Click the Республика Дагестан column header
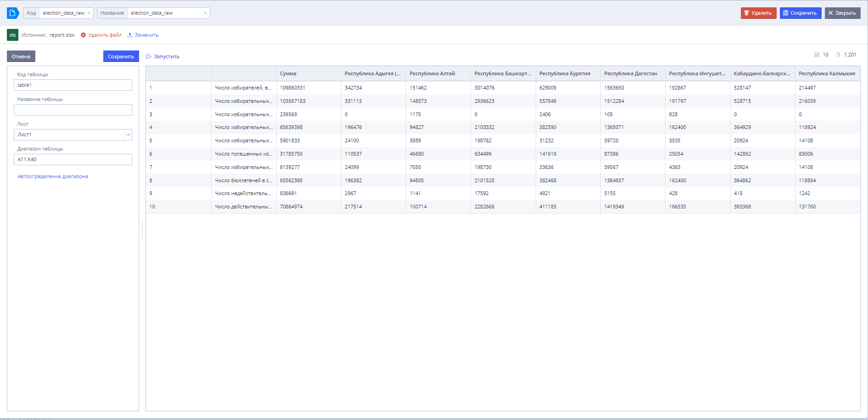 [633, 73]
